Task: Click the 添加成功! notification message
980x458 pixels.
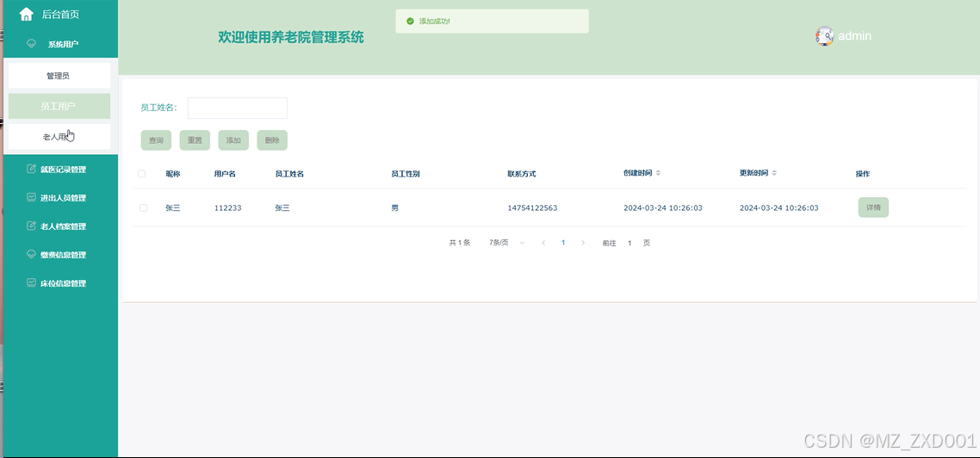Action: [434, 22]
